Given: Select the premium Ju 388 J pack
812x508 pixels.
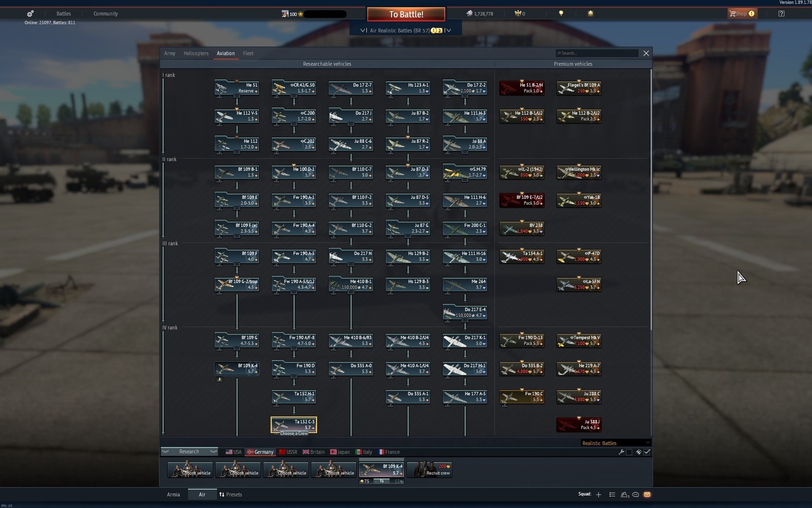Looking at the screenshot, I should click(x=579, y=424).
